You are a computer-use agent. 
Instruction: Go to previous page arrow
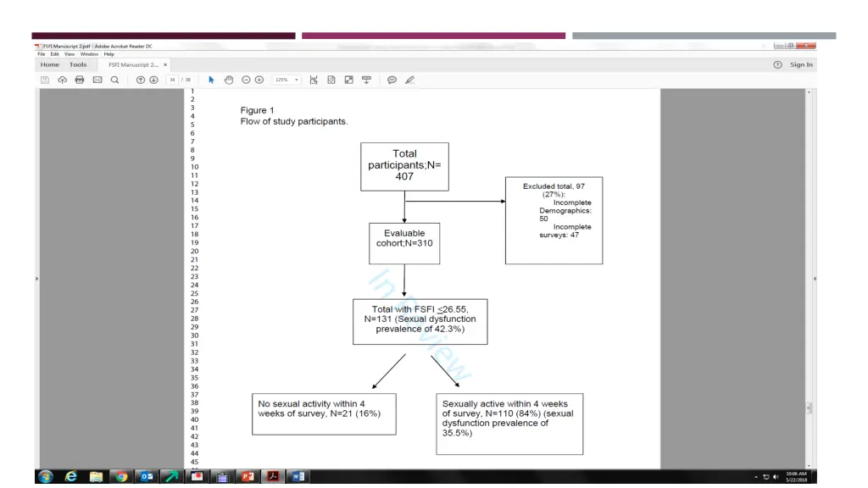pos(141,80)
